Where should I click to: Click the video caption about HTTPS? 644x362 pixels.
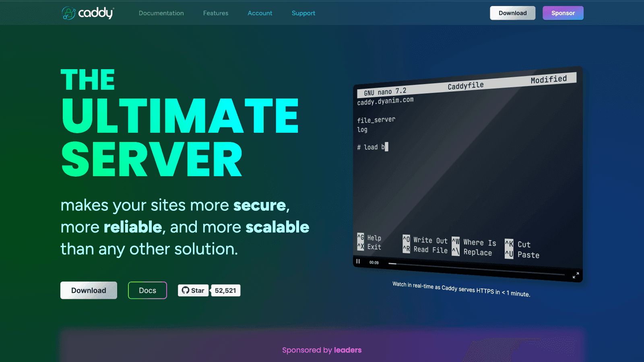click(x=461, y=289)
